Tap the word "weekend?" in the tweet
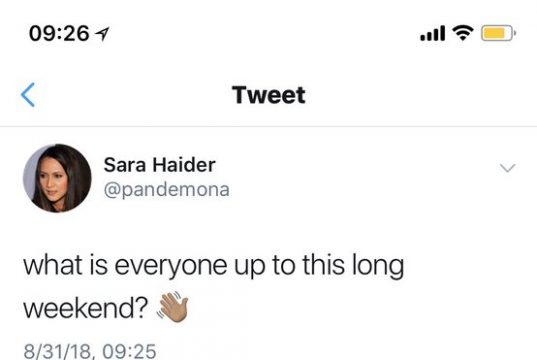The image size is (537, 360). coord(86,308)
